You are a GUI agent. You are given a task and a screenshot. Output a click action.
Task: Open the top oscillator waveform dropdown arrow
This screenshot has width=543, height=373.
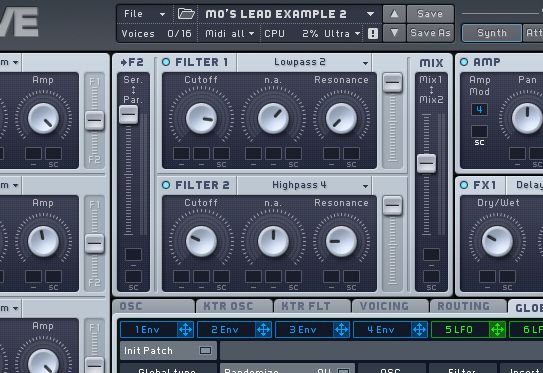click(15, 63)
